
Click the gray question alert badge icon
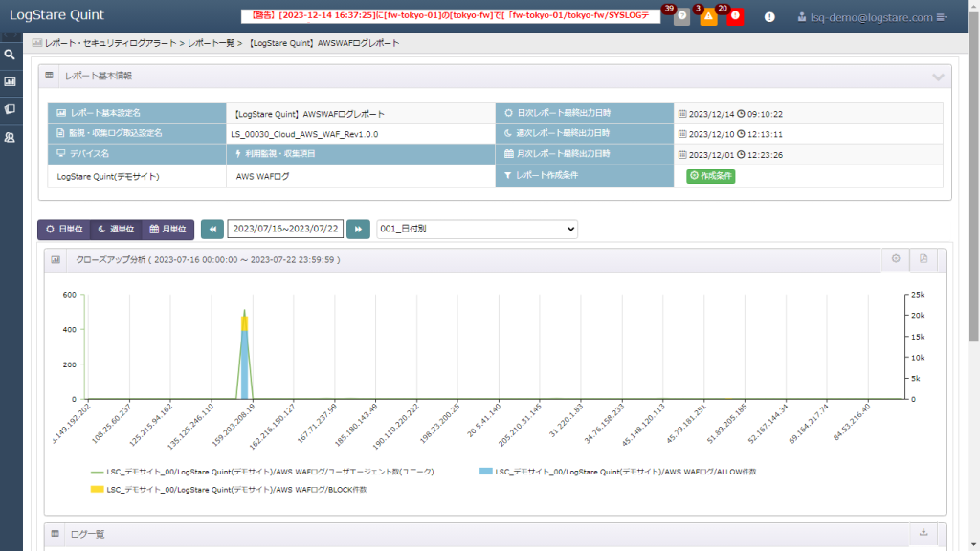tap(681, 17)
